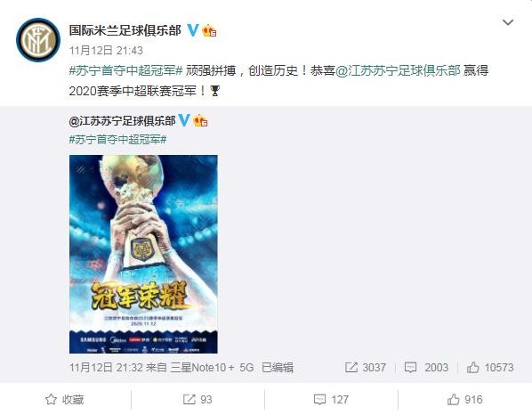Enlarge the 冠军荣耀 trophy poster image
The width and height of the screenshot is (532, 415).
[143, 254]
